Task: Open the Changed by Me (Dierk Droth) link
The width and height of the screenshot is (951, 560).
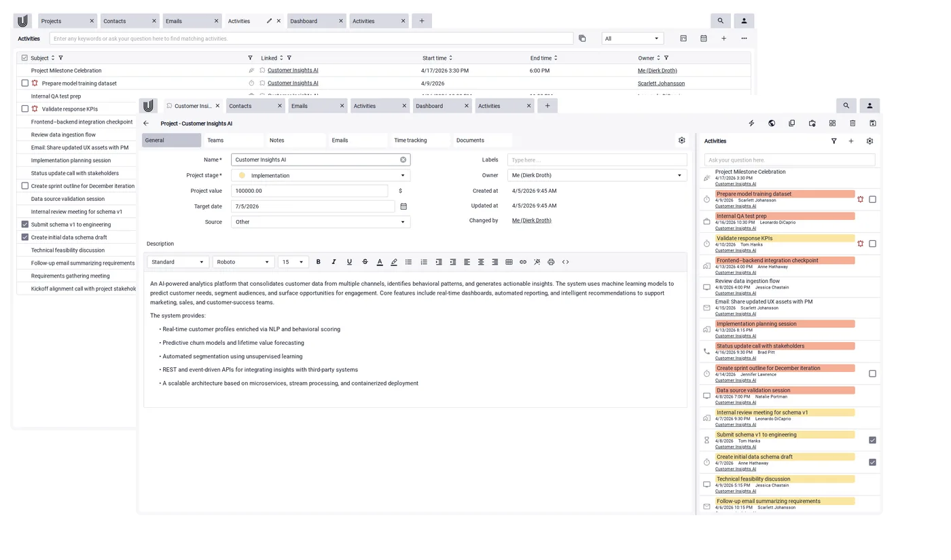Action: [532, 221]
